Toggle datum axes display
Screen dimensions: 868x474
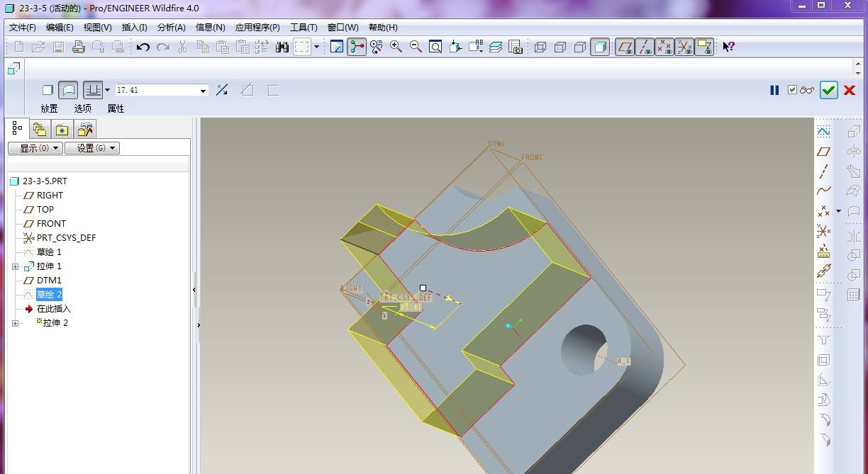(645, 47)
